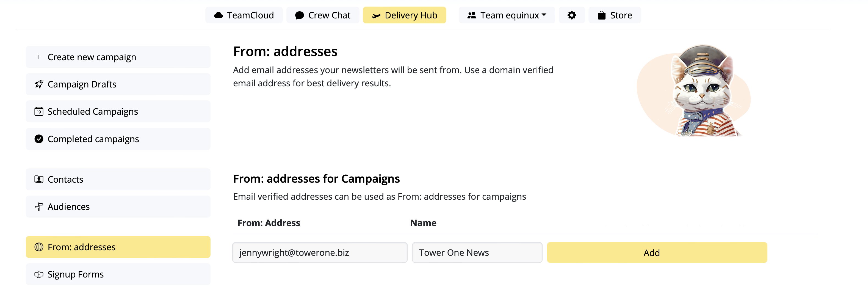Open the settings gear icon

571,15
